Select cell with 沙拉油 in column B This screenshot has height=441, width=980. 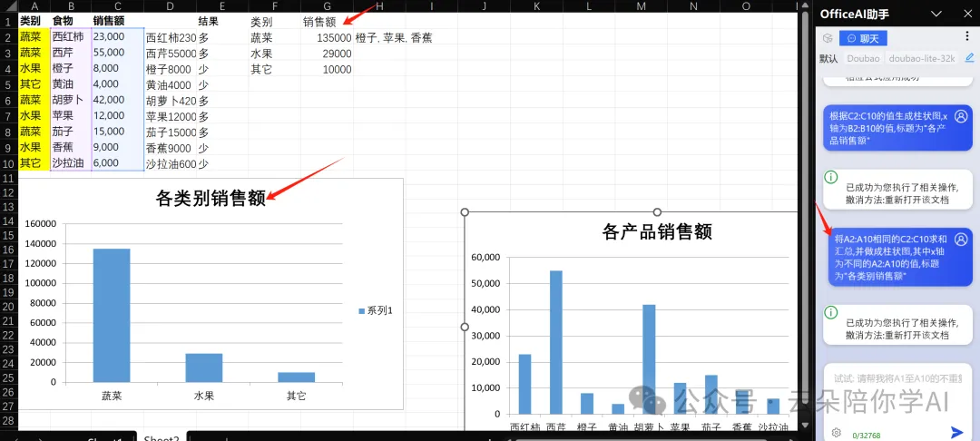(x=71, y=163)
